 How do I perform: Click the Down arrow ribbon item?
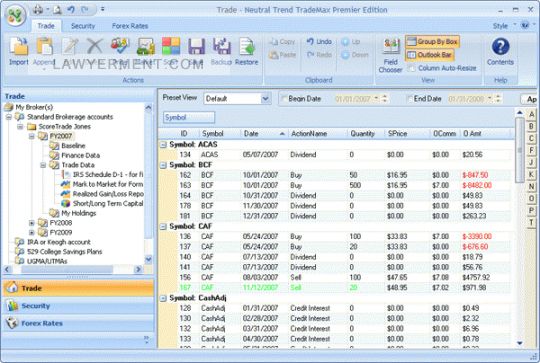(355, 55)
